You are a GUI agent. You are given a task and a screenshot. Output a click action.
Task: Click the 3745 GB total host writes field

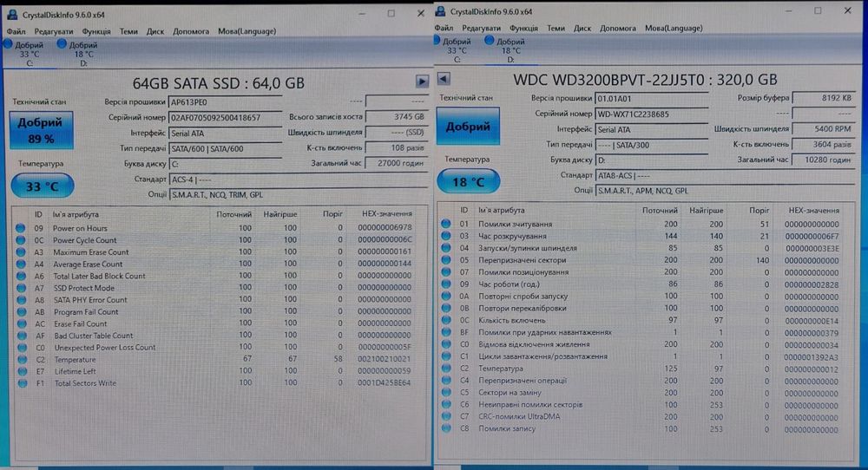click(397, 117)
